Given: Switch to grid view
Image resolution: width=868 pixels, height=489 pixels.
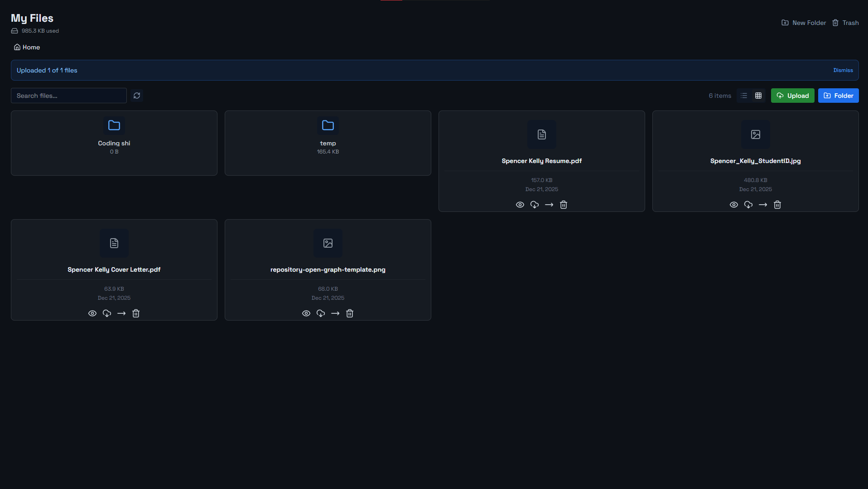Looking at the screenshot, I should [758, 96].
